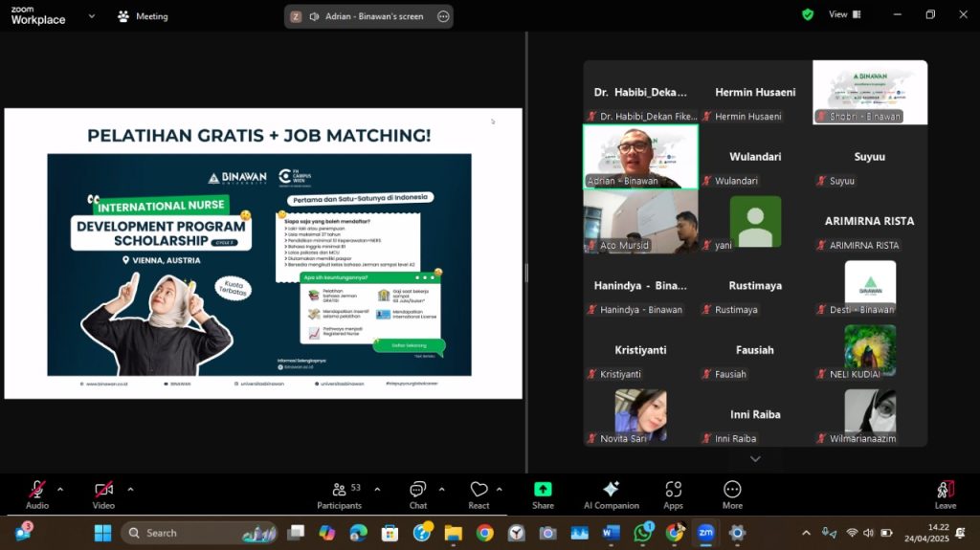The height and width of the screenshot is (550, 980).
Task: Click the React heart icon
Action: [479, 494]
